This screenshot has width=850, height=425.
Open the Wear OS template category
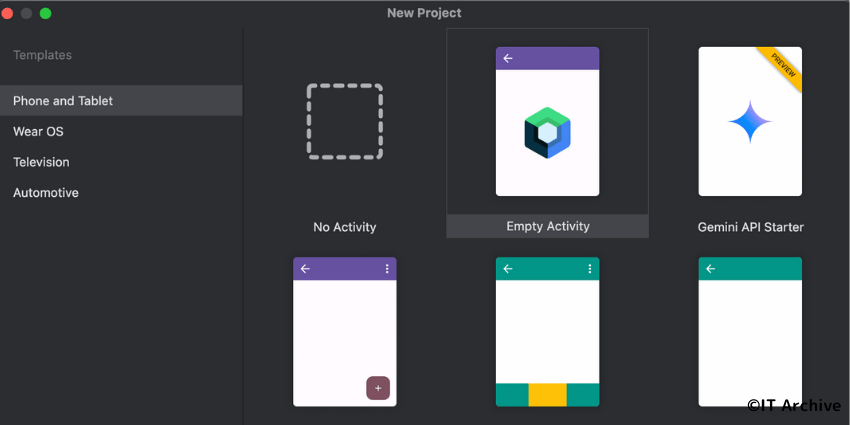point(121,131)
